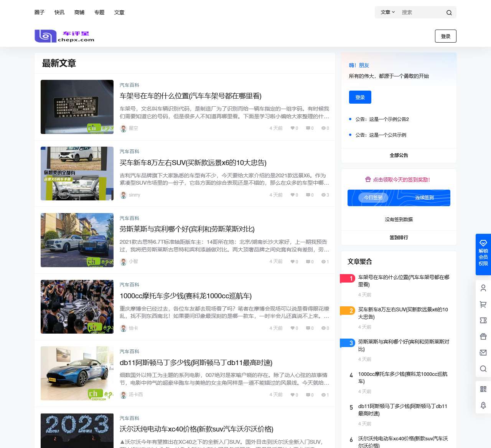Click the like heart icon on 车架号 article
The image size is (491, 448).
point(293,128)
